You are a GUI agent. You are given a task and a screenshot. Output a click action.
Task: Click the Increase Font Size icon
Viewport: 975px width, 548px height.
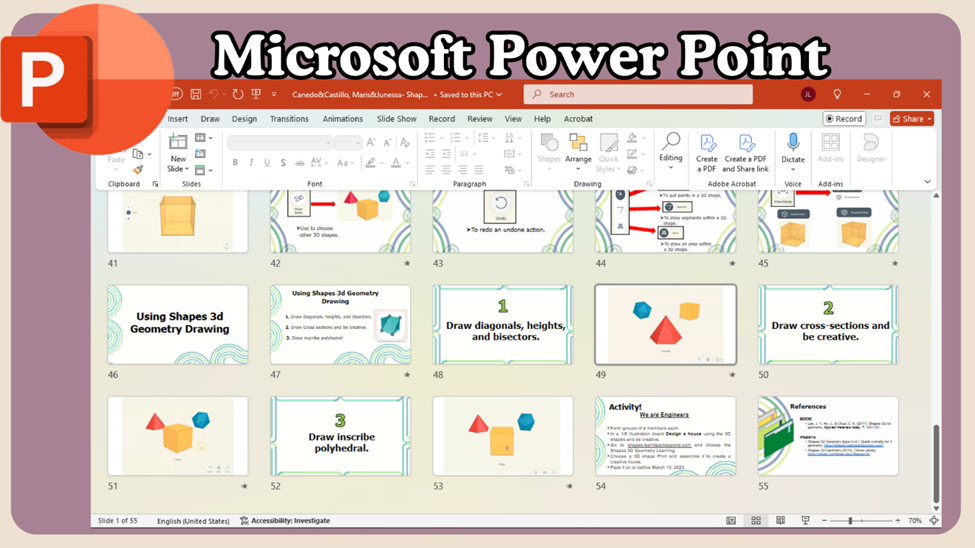click(x=371, y=142)
